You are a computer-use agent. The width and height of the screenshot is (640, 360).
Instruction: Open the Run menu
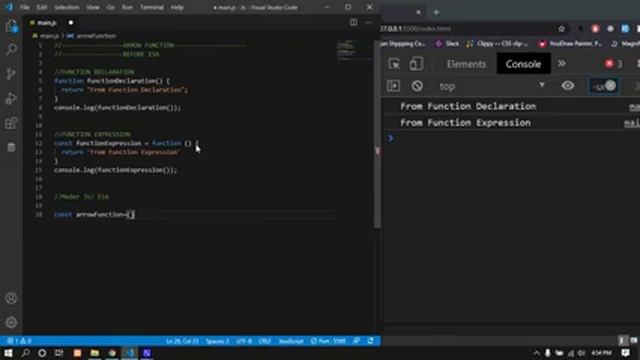coord(127,7)
